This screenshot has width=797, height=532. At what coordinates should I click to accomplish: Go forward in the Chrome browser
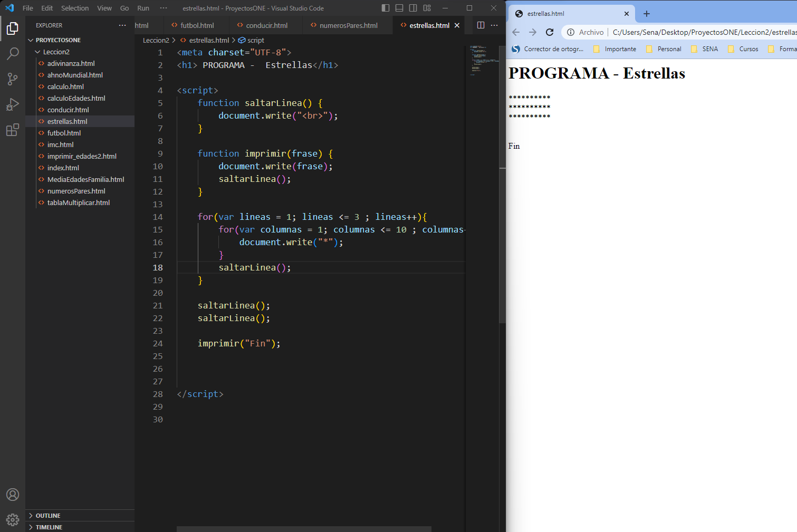(533, 32)
